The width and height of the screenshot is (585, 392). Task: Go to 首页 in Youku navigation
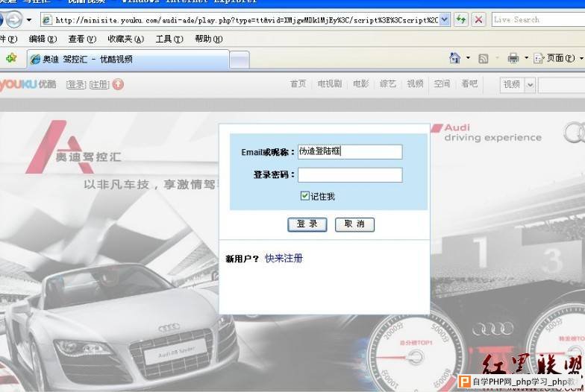298,83
